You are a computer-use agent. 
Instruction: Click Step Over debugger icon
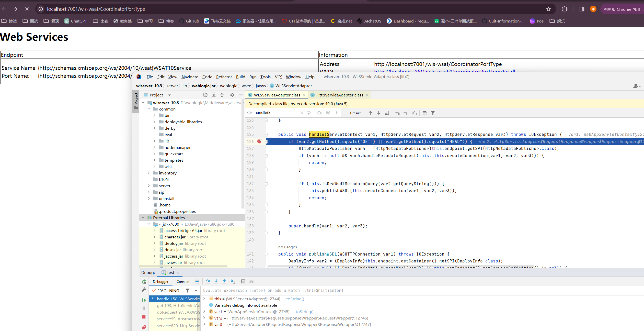tap(208, 281)
